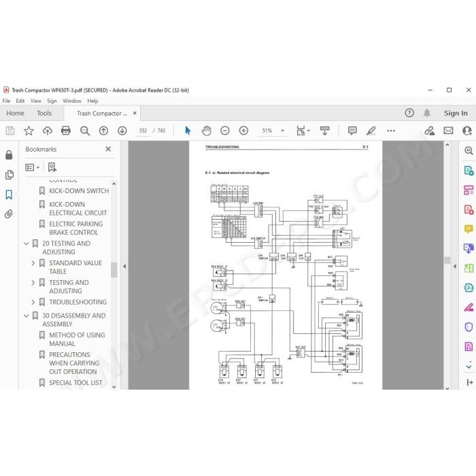
Task: Select the highlight pen tool
Action: coord(371,131)
